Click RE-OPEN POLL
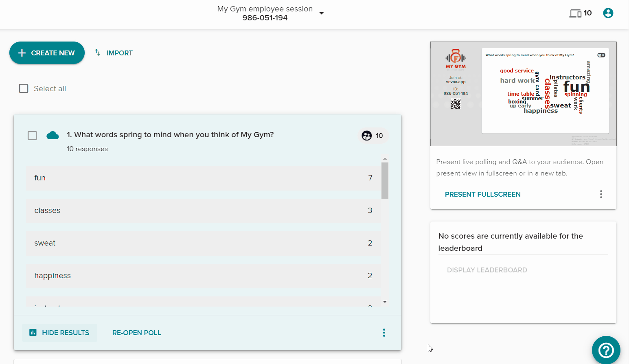The height and width of the screenshot is (364, 629). tap(137, 333)
